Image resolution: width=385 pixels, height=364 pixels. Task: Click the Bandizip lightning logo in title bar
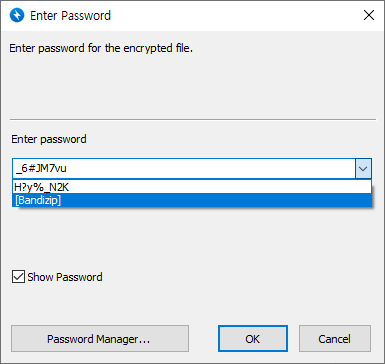click(x=17, y=15)
